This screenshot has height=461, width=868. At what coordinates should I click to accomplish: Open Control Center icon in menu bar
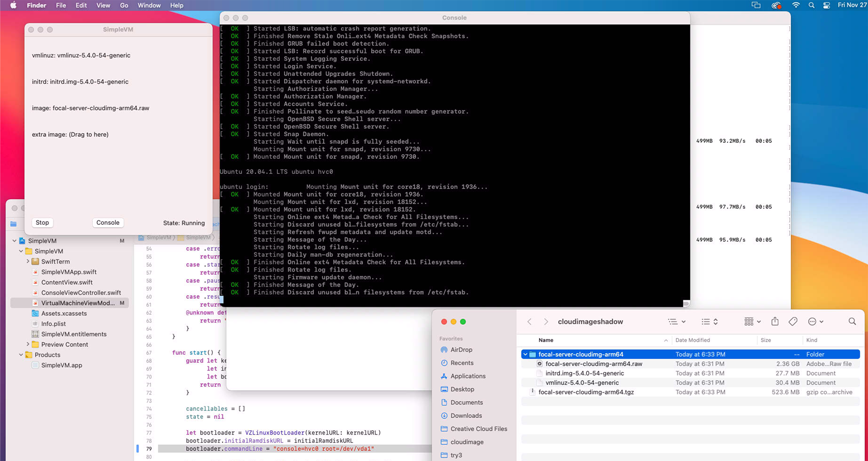(827, 5)
